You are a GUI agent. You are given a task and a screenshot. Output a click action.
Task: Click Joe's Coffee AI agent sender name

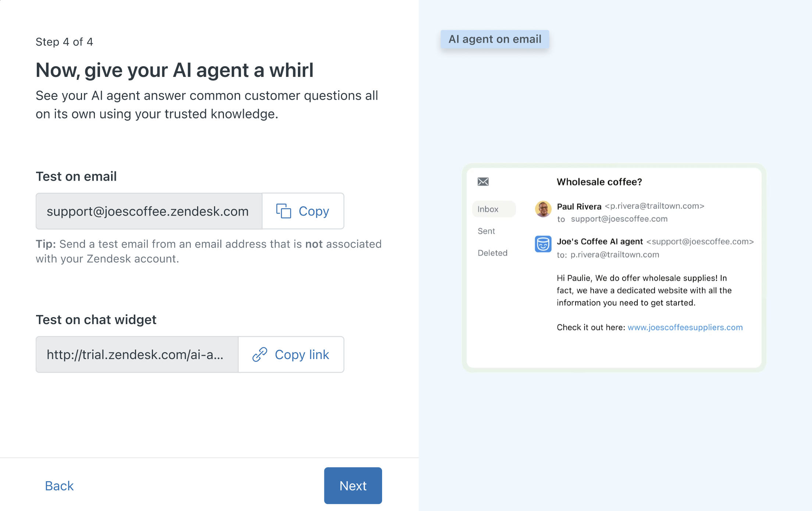599,242
